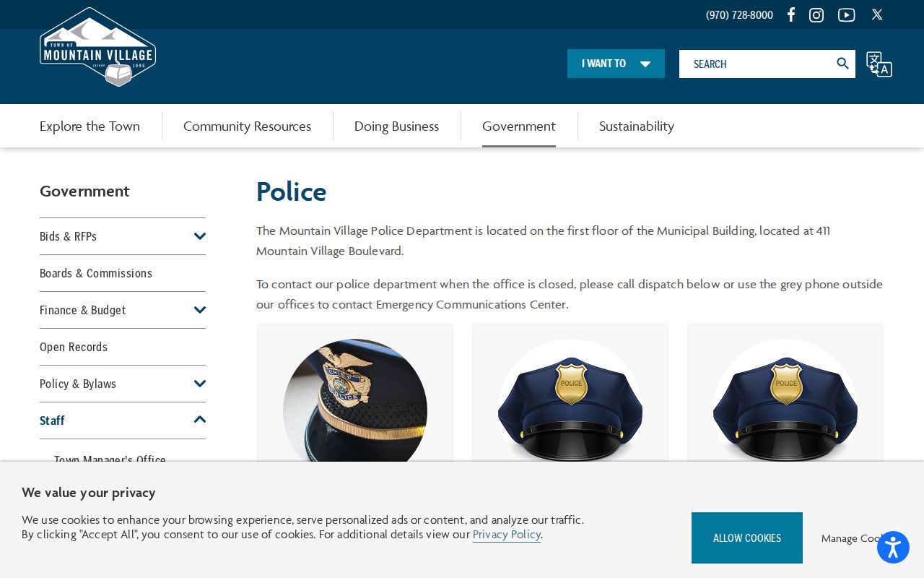This screenshot has width=924, height=578.
Task: Open the Government menu
Action: tap(519, 126)
